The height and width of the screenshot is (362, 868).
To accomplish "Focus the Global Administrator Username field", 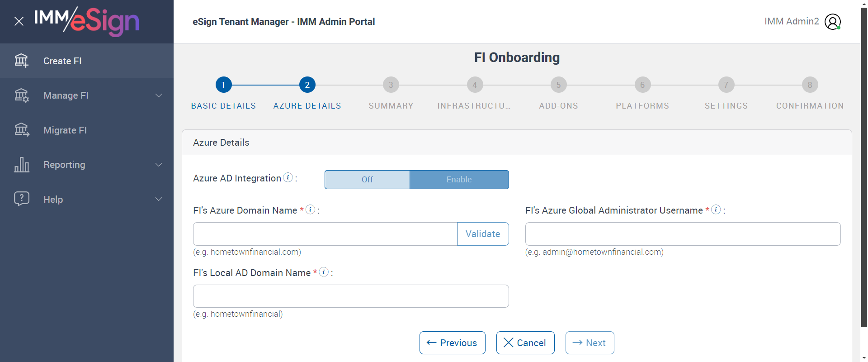I will click(x=683, y=234).
